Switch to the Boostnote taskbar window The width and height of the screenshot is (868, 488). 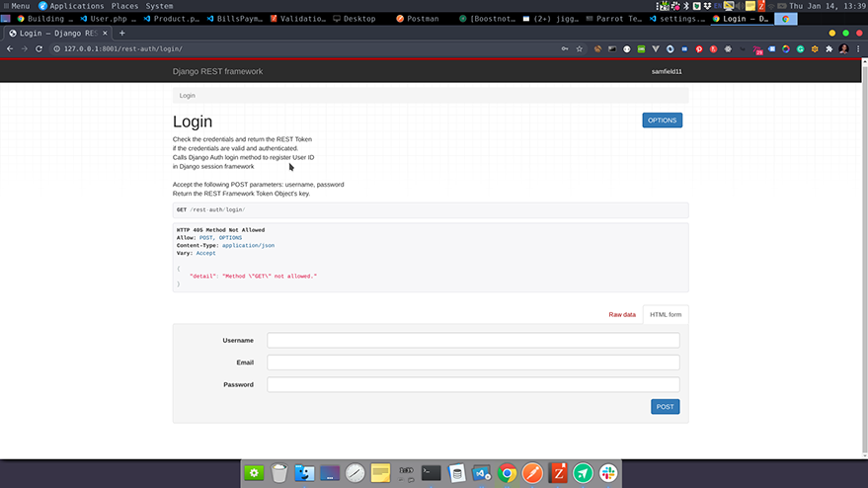[x=487, y=19]
